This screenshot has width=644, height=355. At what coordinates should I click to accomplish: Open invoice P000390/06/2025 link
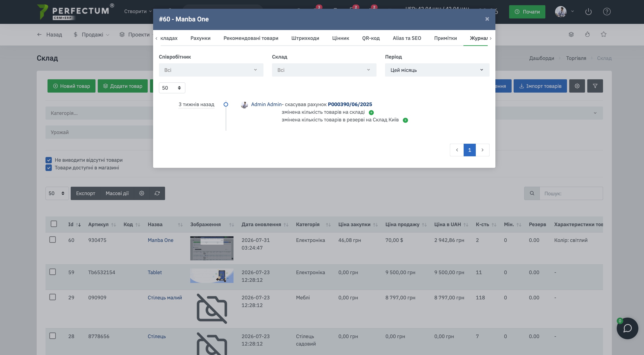[350, 104]
